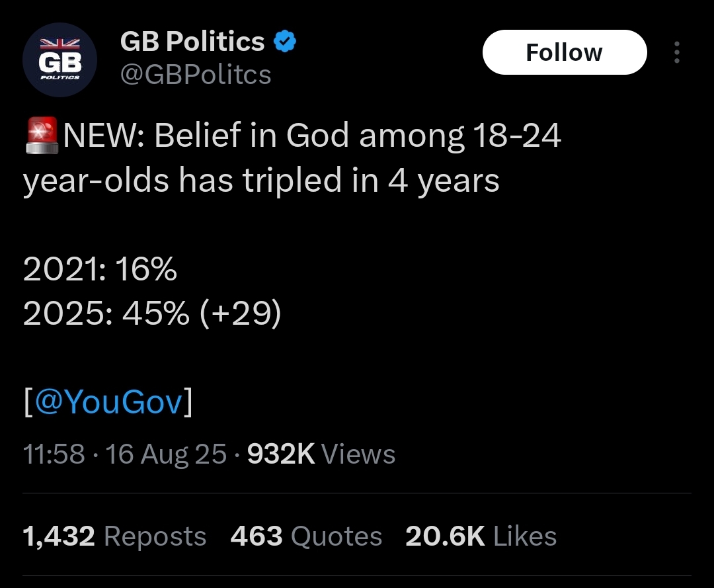The width and height of the screenshot is (714, 588).
Task: View the 932K Views analytics
Action: 321,454
